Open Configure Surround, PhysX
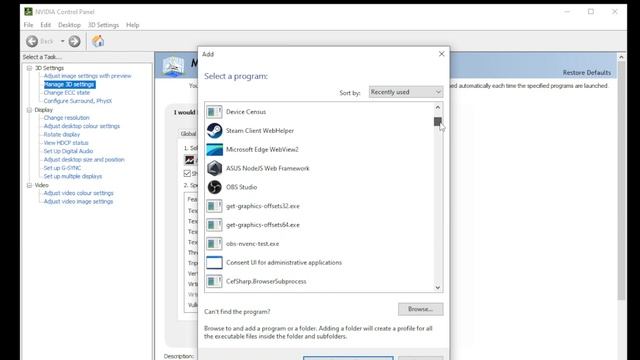This screenshot has height=360, width=640. coord(78,101)
